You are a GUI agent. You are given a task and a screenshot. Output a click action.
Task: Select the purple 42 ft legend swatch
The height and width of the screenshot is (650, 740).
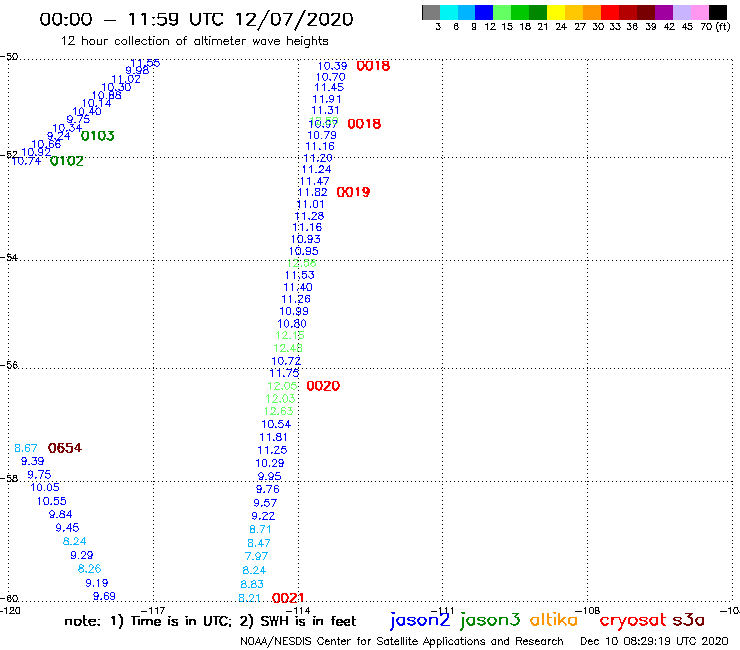(x=664, y=12)
